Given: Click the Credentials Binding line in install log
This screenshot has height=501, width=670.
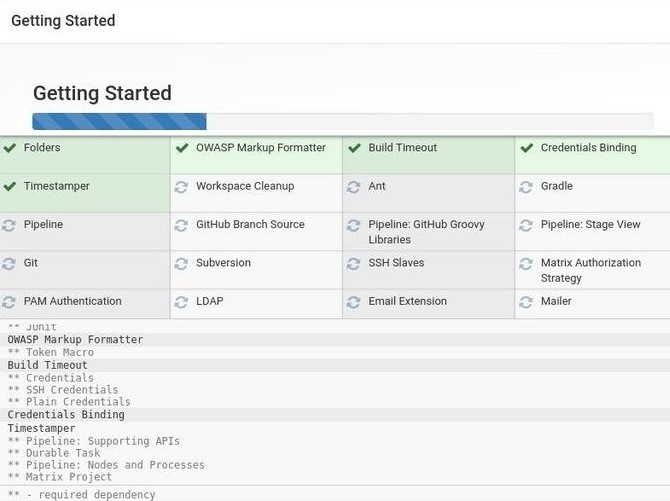Looking at the screenshot, I should (66, 415).
